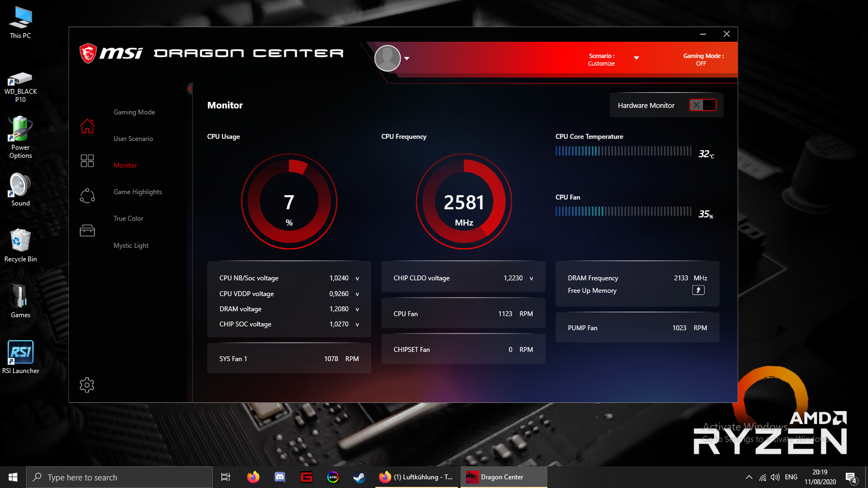
Task: Click the CPU Frequency gauge
Action: (464, 202)
